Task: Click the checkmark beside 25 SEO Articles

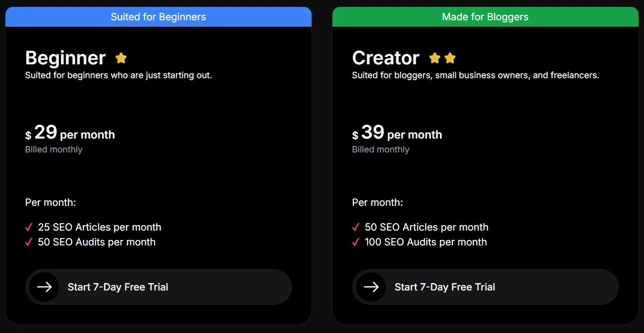Action: coord(28,227)
